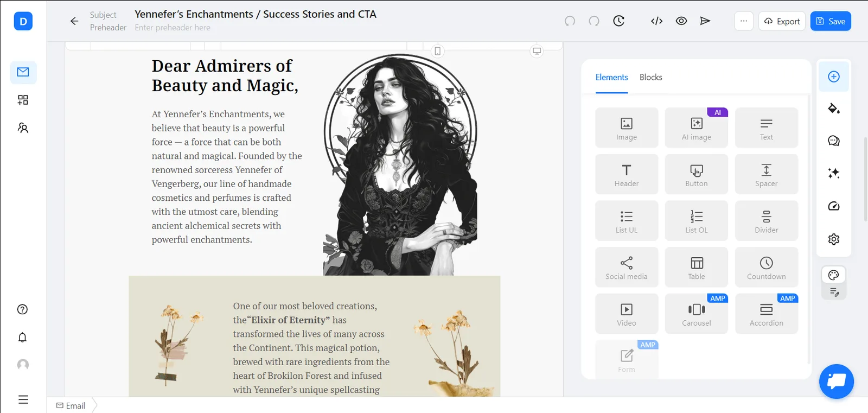Click the sorceress illustration in email
The image size is (868, 413).
point(400,164)
